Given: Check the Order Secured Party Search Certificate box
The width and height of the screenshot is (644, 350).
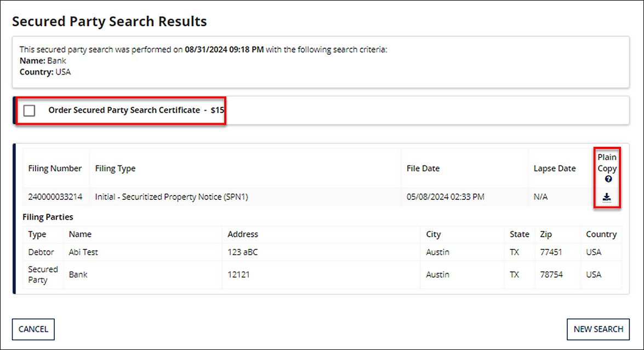Looking at the screenshot, I should coord(30,111).
